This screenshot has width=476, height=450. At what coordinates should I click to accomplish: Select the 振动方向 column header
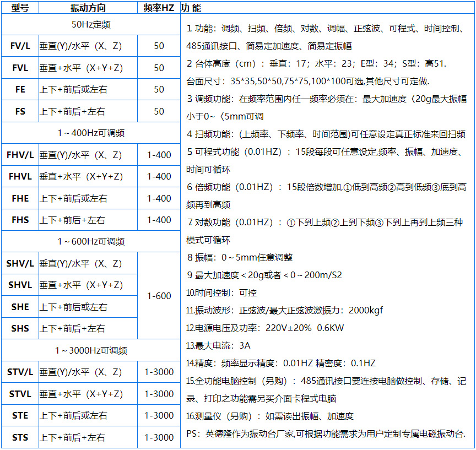tap(88, 8)
